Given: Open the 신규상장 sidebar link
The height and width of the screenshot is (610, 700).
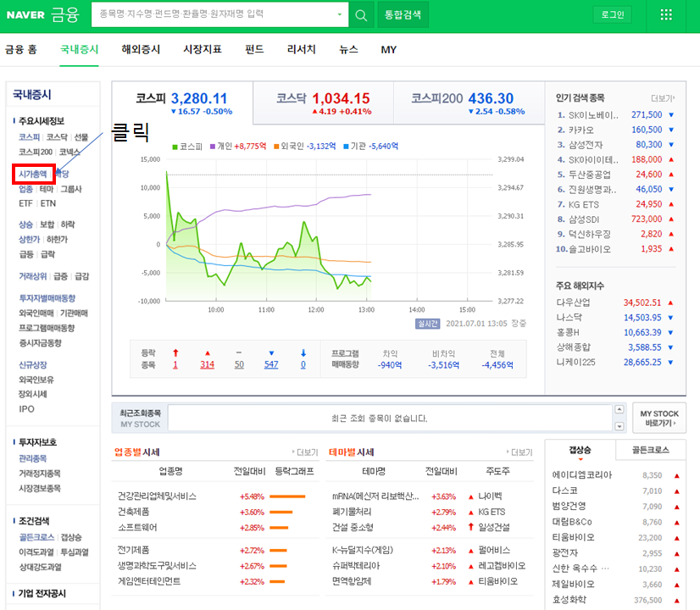Looking at the screenshot, I should coord(32,365).
